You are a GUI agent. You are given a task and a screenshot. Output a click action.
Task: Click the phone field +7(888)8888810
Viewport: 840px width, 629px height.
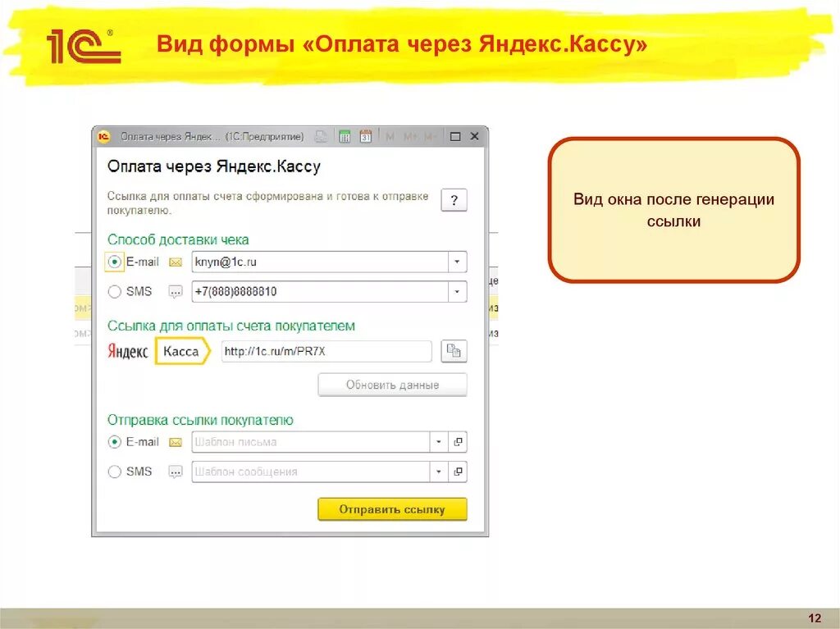click(320, 292)
